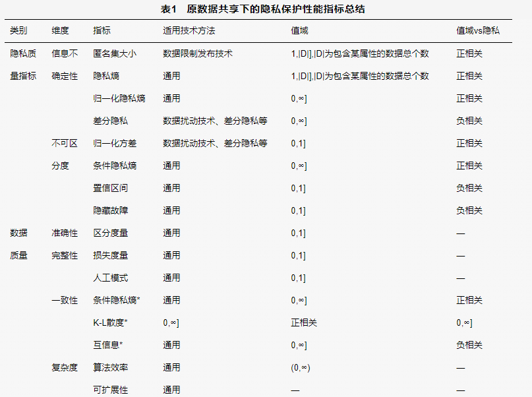Select the 归一化方差 cell

click(x=115, y=143)
